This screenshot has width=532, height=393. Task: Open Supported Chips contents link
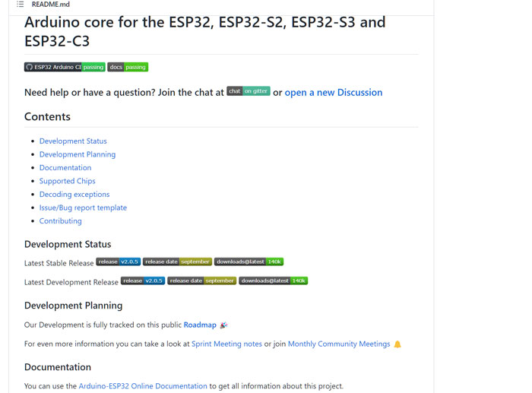[x=67, y=181]
